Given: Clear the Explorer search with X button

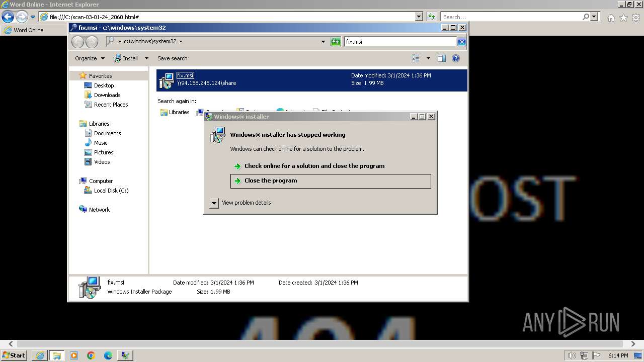Looking at the screenshot, I should pyautogui.click(x=461, y=42).
